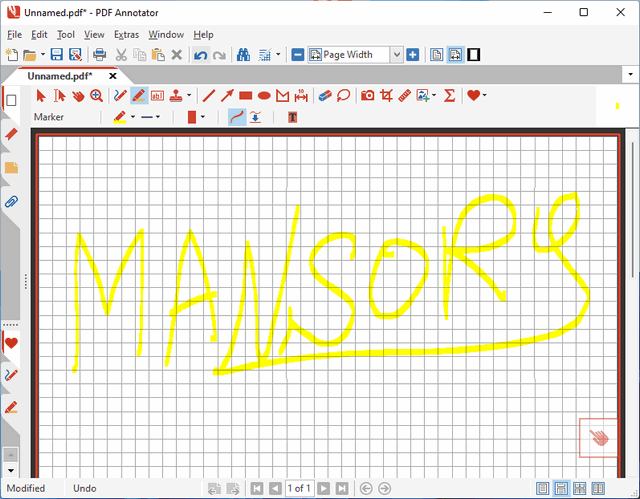Open the Page Width zoom dropdown
The height and width of the screenshot is (499, 640).
(396, 54)
